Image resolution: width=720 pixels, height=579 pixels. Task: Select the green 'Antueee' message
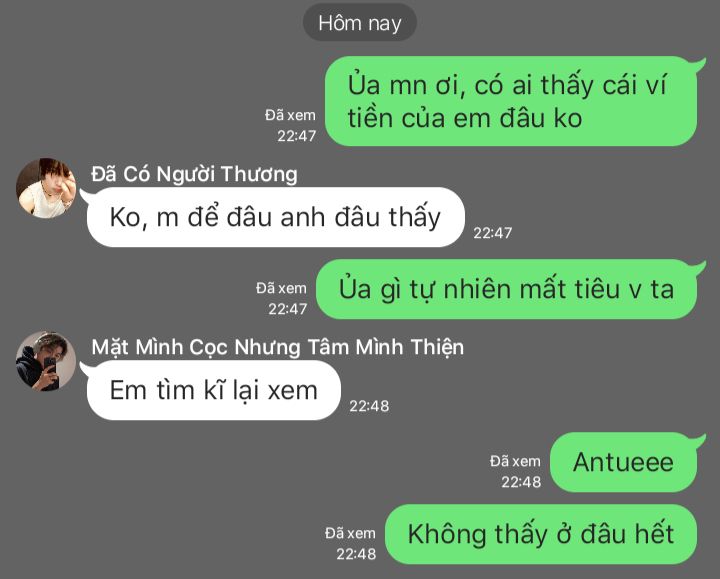[x=624, y=462]
